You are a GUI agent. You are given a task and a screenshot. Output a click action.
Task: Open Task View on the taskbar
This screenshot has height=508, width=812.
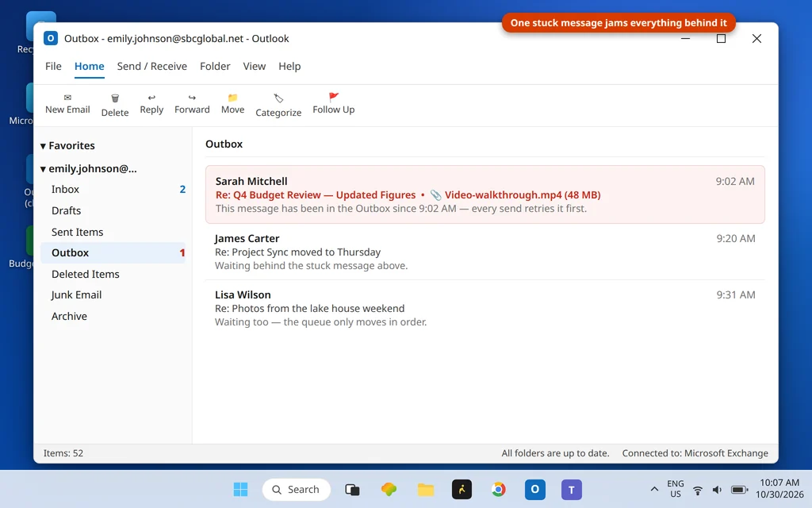click(352, 489)
